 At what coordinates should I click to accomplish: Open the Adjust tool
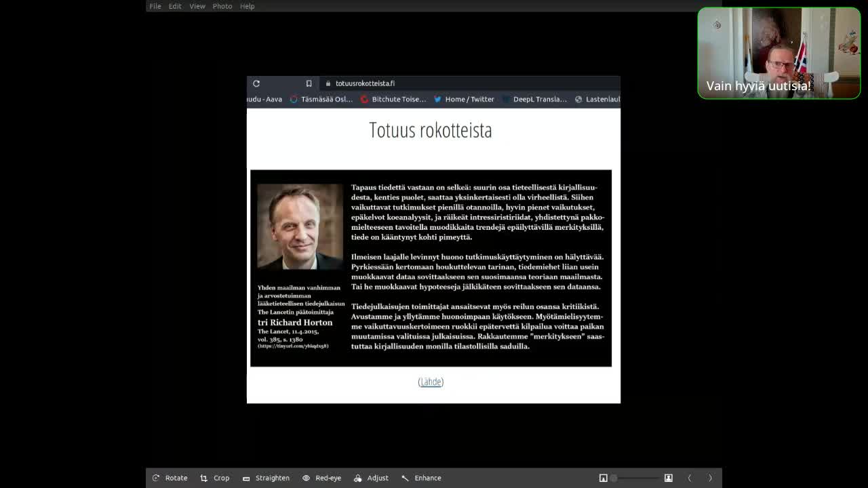(371, 478)
